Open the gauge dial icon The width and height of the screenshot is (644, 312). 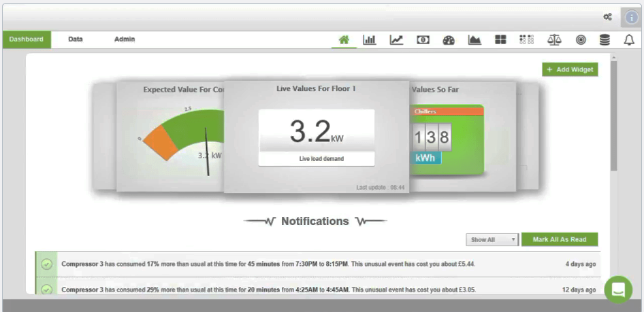[x=449, y=40]
